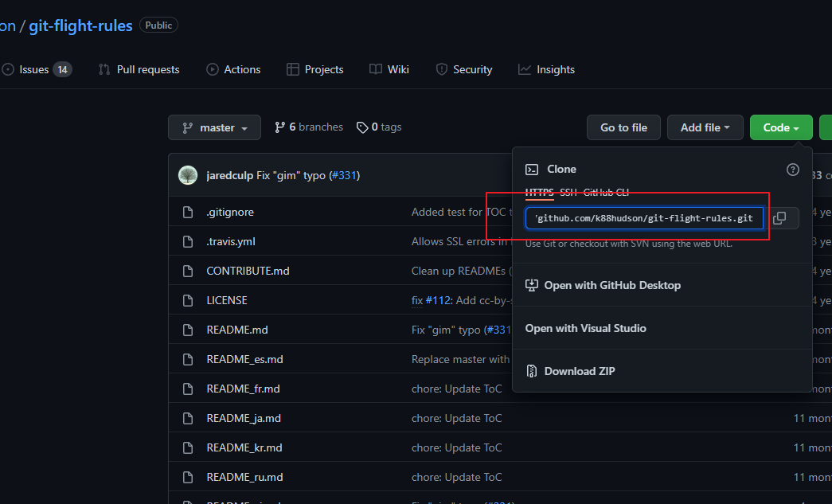This screenshot has width=832, height=504.
Task: Select the SSH clone option
Action: click(568, 192)
